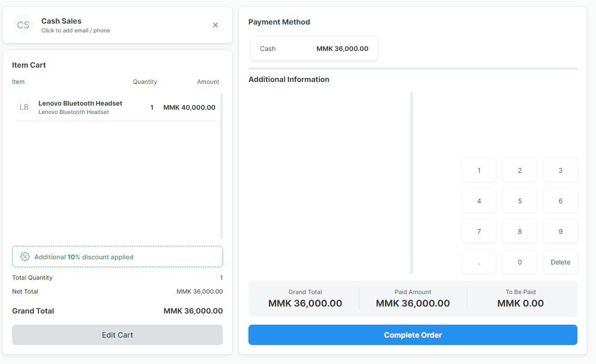
Task: Remove the Cash Sales customer via the X icon
Action: [216, 25]
